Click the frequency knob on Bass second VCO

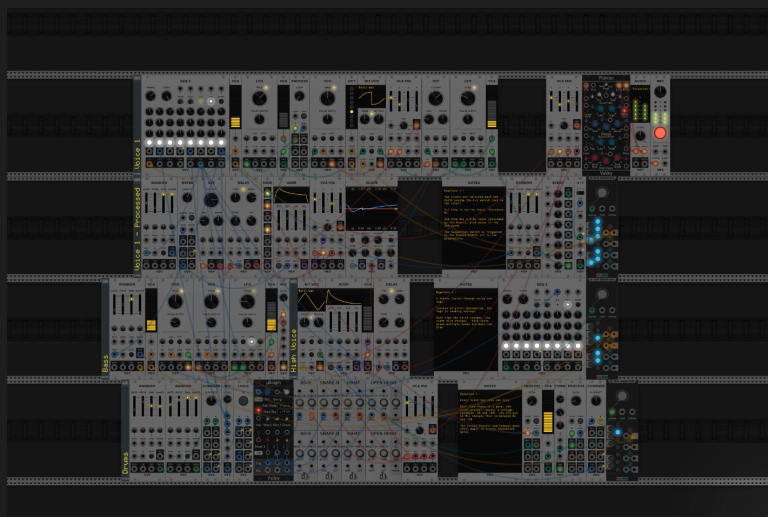pos(211,301)
